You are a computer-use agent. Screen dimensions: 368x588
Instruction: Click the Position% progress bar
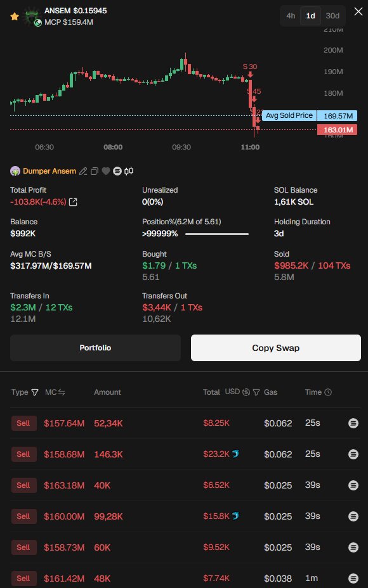(x=217, y=234)
